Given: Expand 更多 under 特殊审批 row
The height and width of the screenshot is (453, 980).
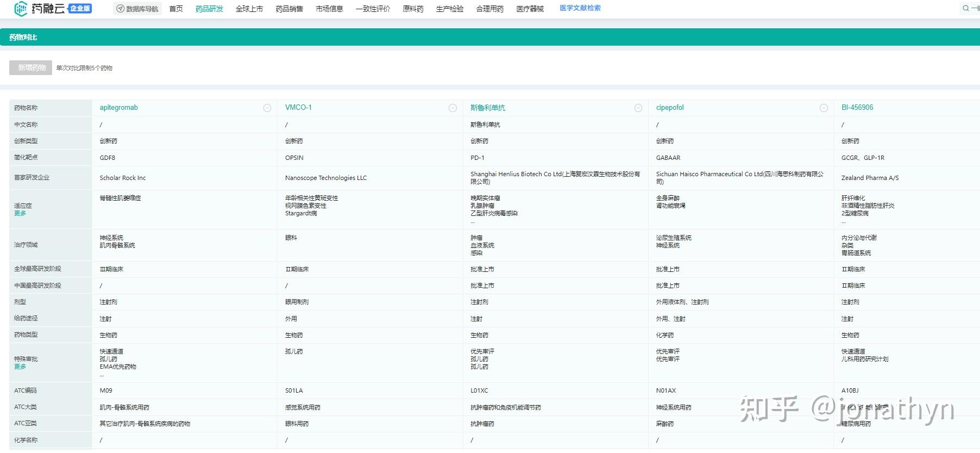Looking at the screenshot, I should [x=20, y=367].
